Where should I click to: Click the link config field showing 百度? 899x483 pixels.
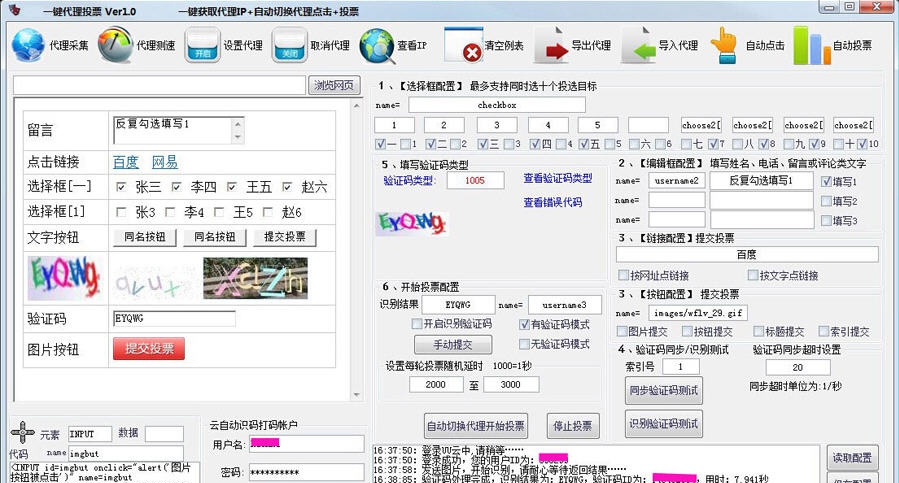[747, 254]
